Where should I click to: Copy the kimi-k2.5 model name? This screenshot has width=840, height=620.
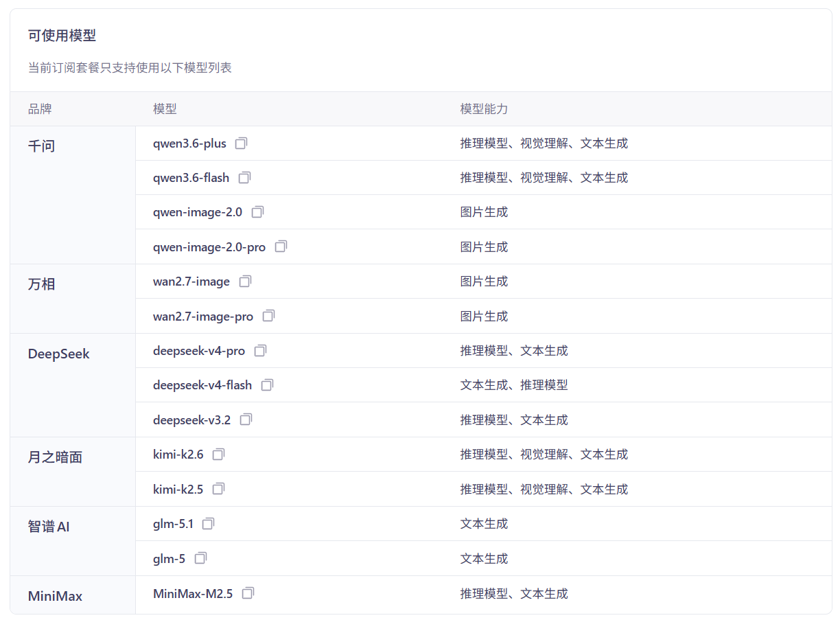click(x=218, y=489)
